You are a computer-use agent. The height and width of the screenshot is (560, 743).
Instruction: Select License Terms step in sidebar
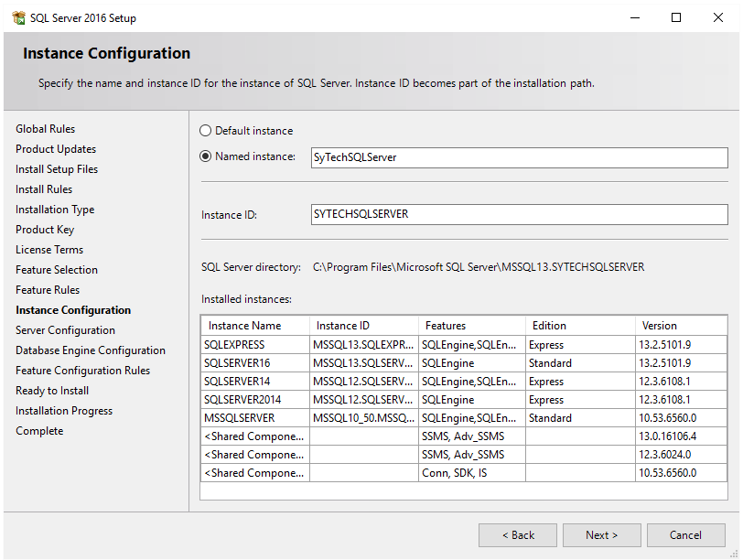pos(49,250)
